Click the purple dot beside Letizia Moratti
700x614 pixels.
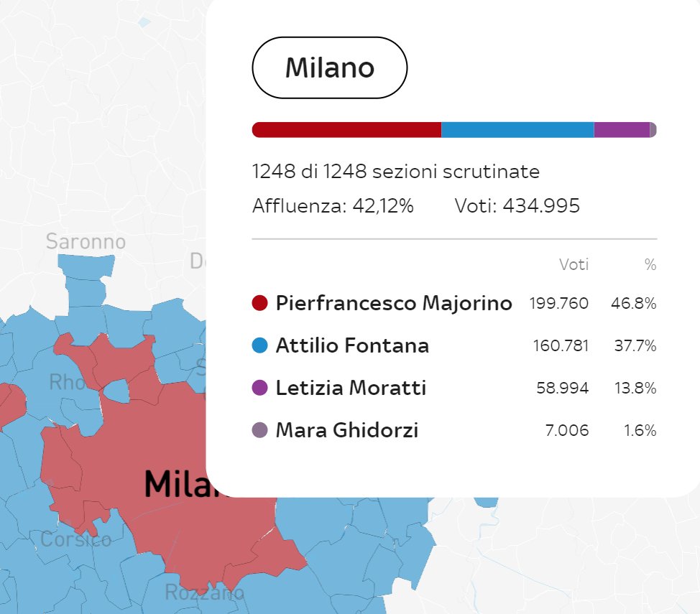(260, 389)
